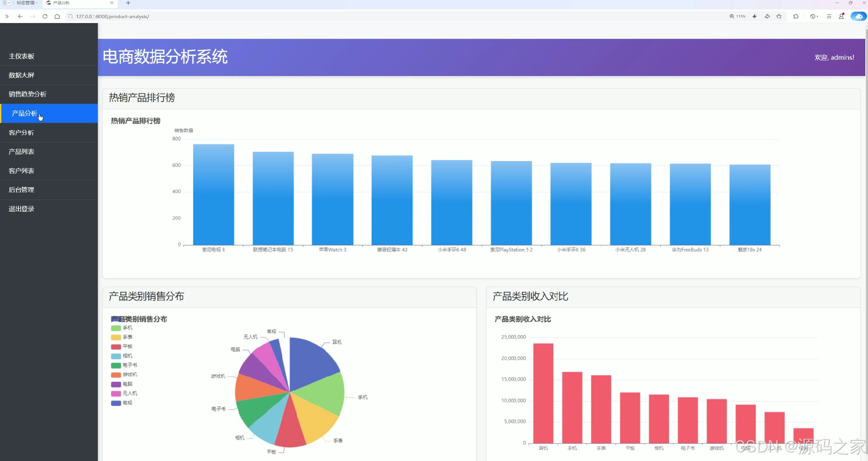Click the 小米手环6 48 bar
The width and height of the screenshot is (868, 461).
(x=451, y=203)
